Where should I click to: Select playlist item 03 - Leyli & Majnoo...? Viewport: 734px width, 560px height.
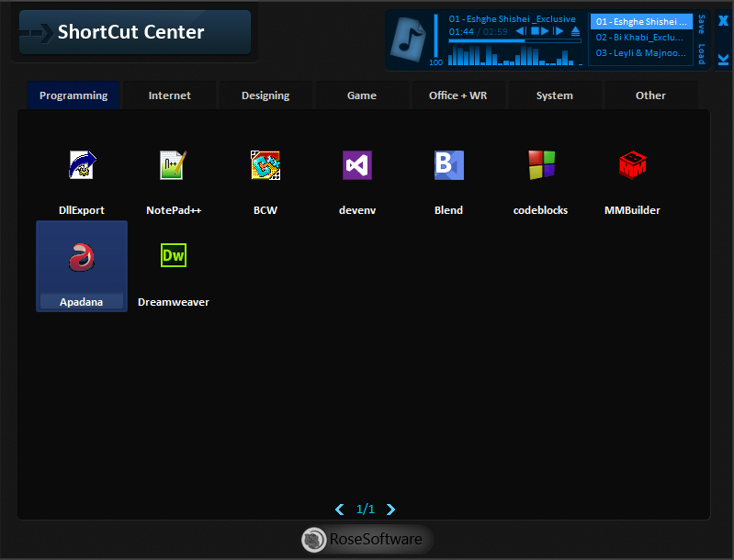coord(640,53)
